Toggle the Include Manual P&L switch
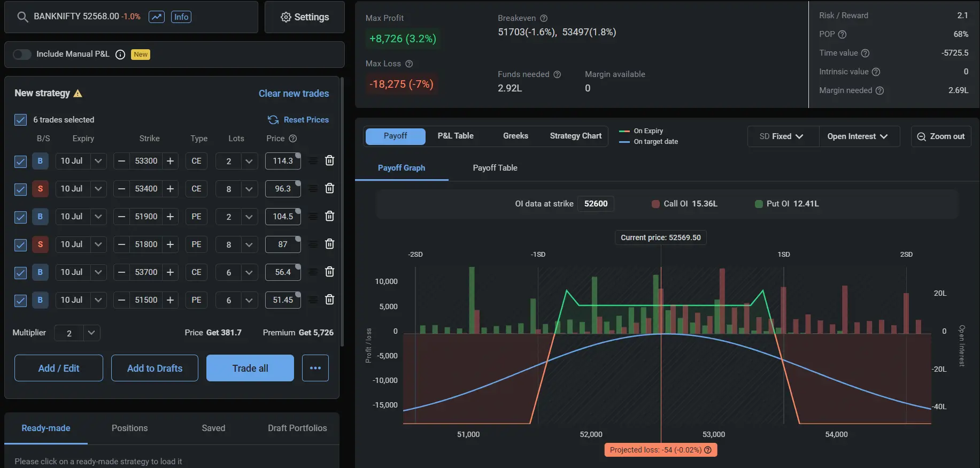This screenshot has height=468, width=980. tap(22, 54)
